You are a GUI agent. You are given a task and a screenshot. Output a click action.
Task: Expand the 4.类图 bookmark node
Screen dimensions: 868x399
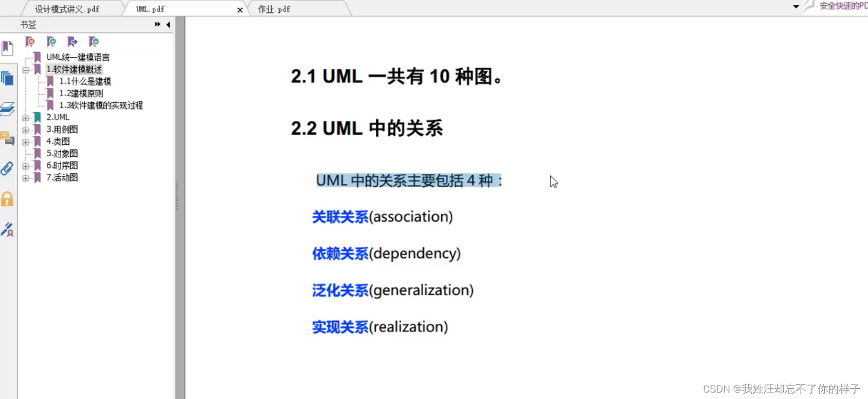25,142
